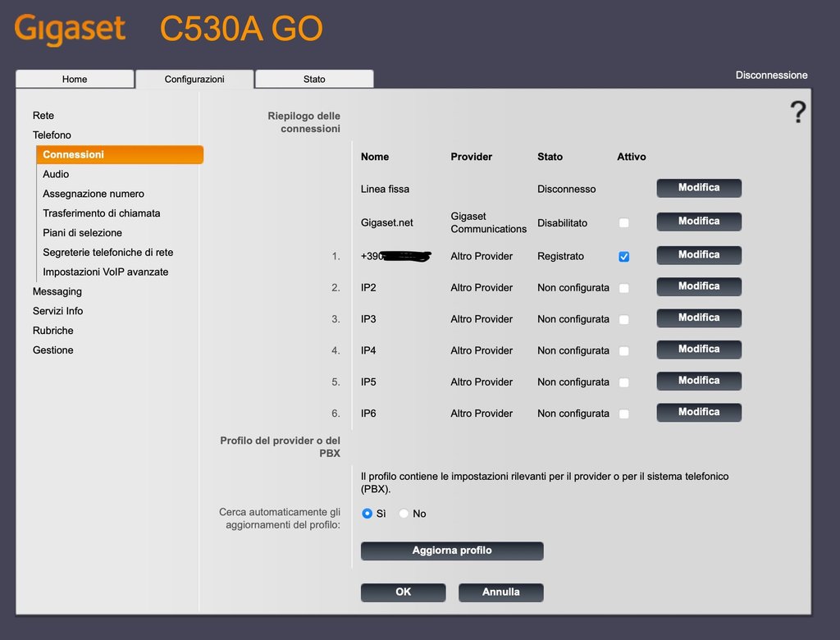Click Disconnessione to log out
The image size is (840, 640).
tap(771, 75)
